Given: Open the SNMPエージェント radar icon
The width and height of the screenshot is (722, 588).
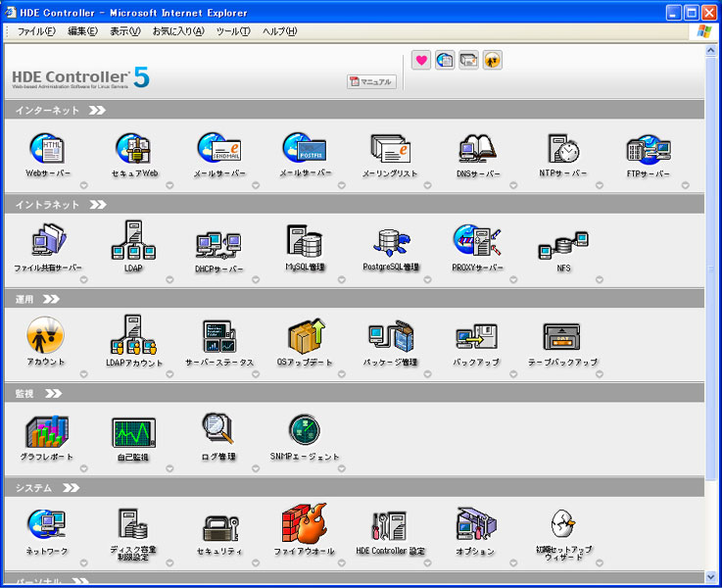Looking at the screenshot, I should (x=305, y=430).
